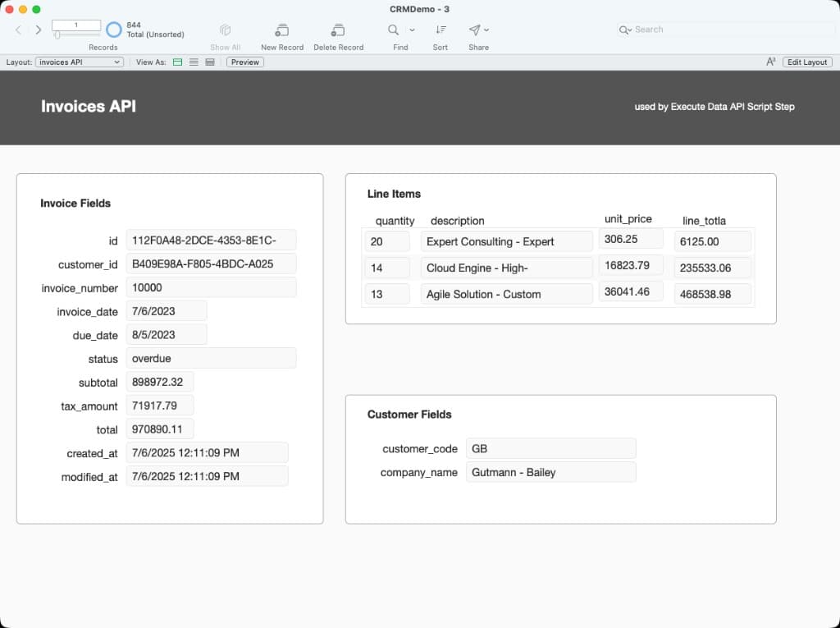Click due_date field 8/5/2023
This screenshot has height=628, width=840.
point(167,335)
